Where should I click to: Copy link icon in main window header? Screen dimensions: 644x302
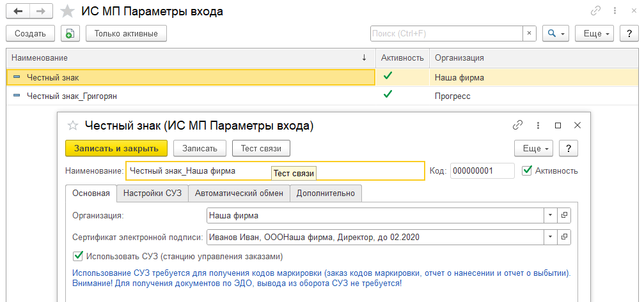click(x=595, y=11)
